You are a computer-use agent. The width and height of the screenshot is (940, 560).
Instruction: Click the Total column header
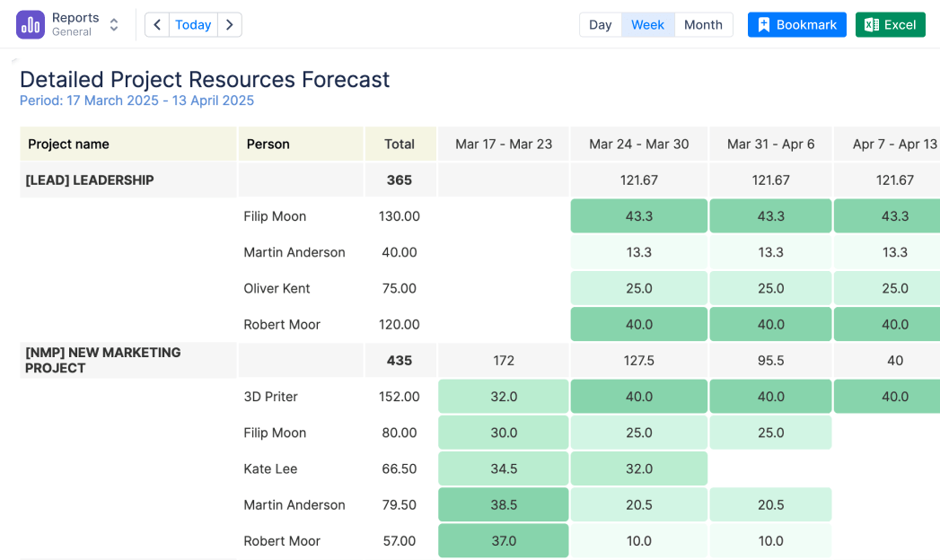pos(400,144)
